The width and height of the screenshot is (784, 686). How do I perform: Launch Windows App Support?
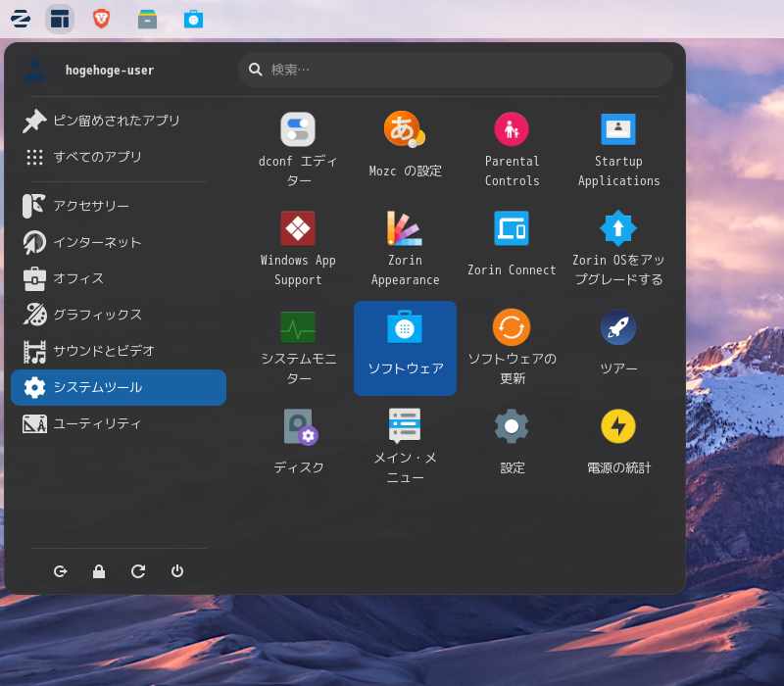pos(298,248)
